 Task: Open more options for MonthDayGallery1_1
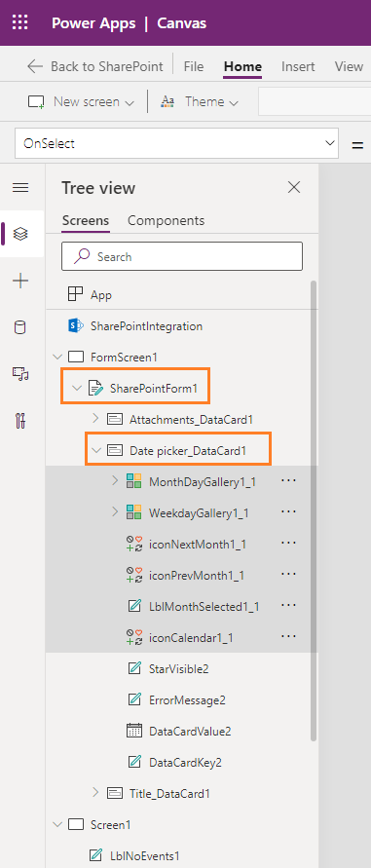click(x=288, y=481)
